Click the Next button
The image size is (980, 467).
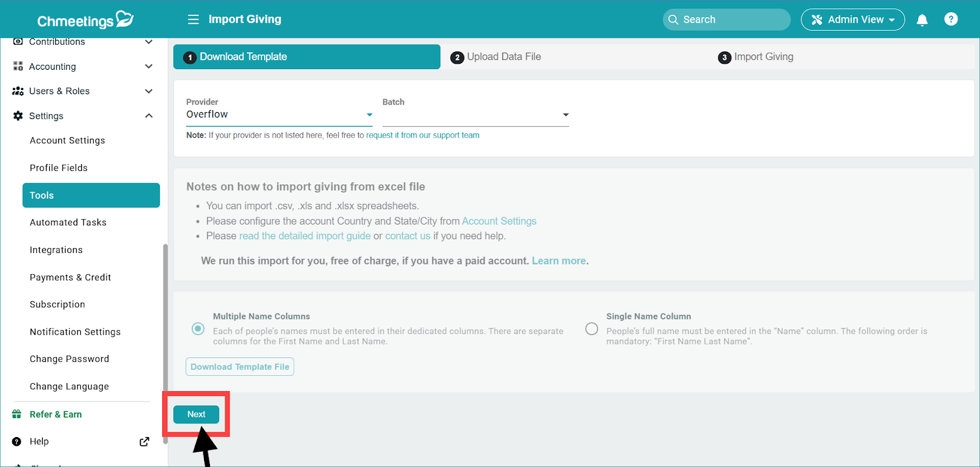click(x=196, y=414)
